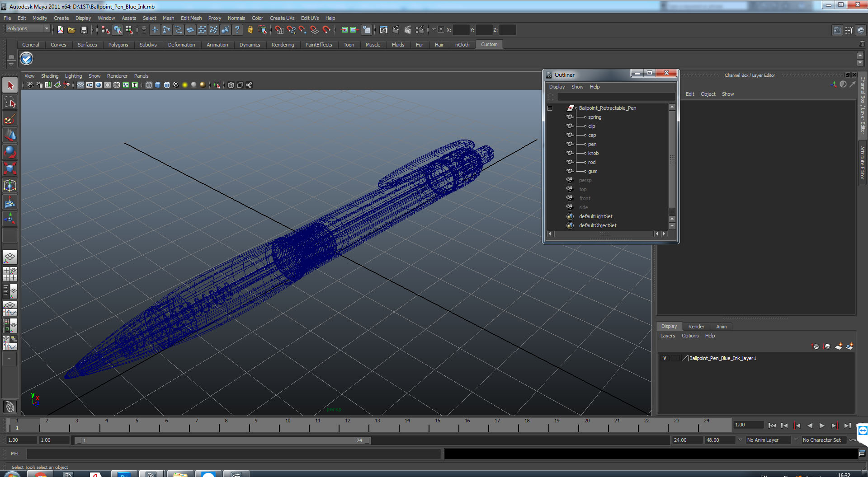Click Options menu in layer editor
The height and width of the screenshot is (477, 868).
tap(690, 336)
